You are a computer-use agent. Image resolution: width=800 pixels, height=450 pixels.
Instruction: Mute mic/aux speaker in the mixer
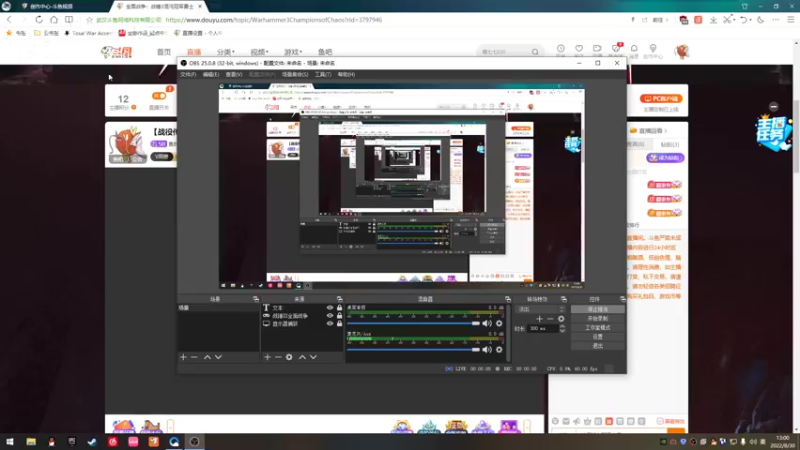pyautogui.click(x=487, y=349)
